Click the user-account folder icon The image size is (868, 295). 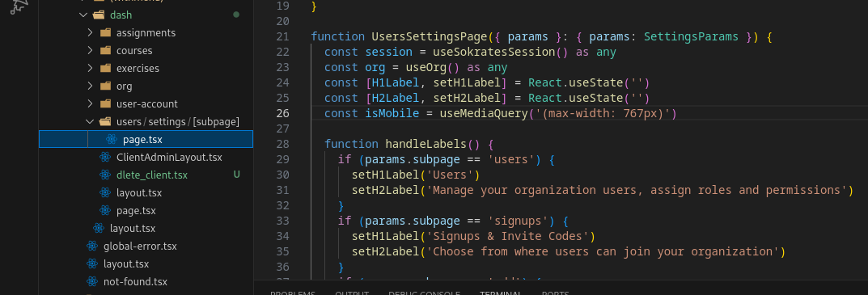coord(105,103)
